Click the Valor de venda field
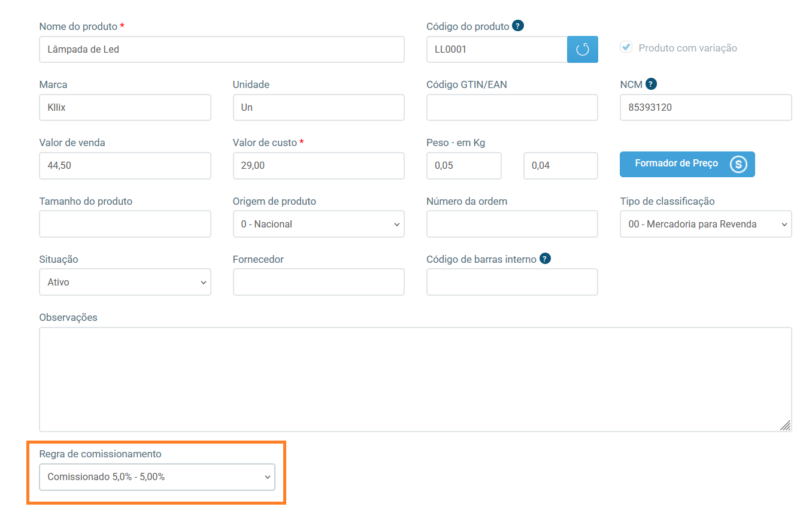 125,166
